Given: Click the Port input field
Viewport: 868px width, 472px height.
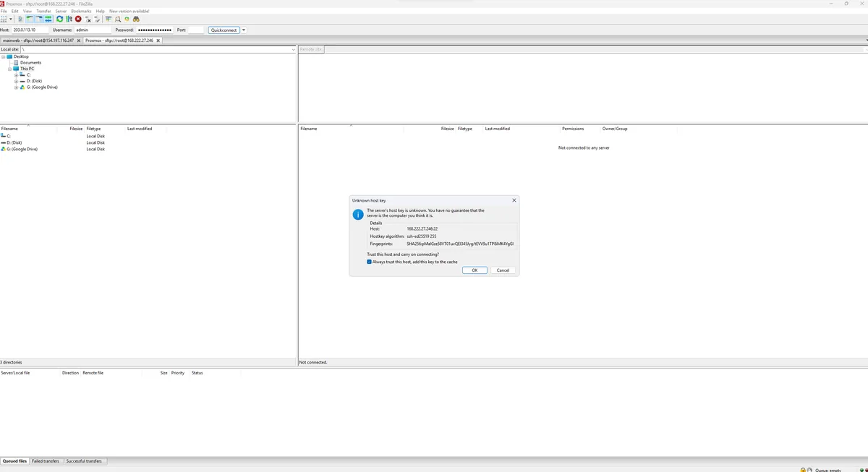Looking at the screenshot, I should point(195,30).
